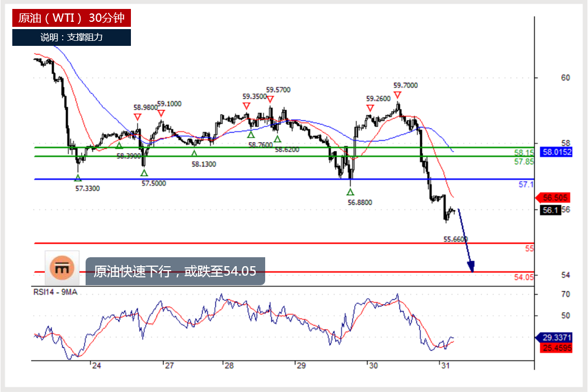
Task: Click the orange round logo icon
Action: coord(62,268)
